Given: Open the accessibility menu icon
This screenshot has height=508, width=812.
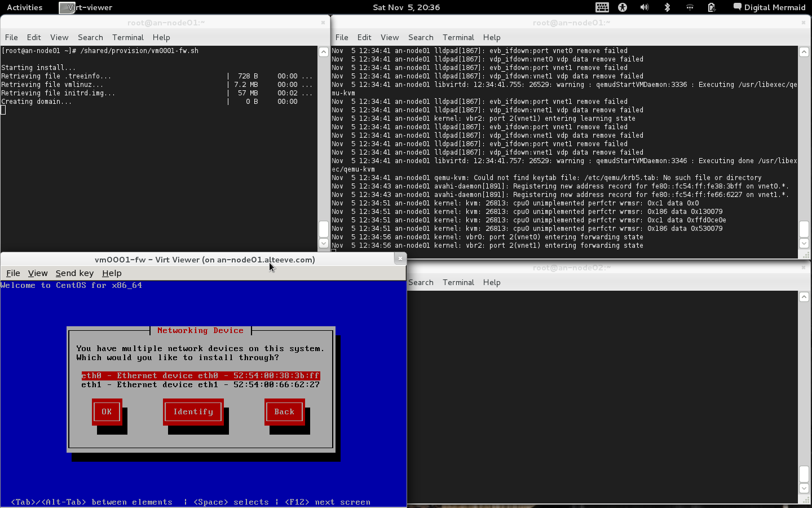Looking at the screenshot, I should (x=623, y=7).
